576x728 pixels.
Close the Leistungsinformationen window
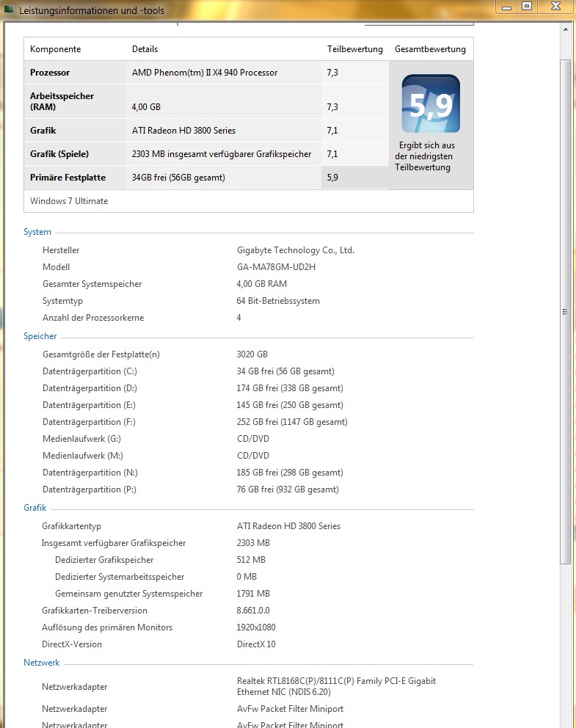click(x=555, y=7)
